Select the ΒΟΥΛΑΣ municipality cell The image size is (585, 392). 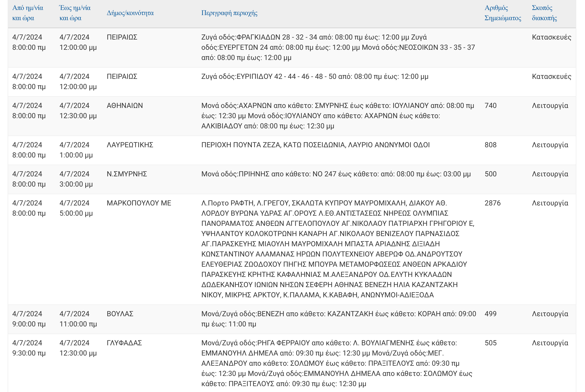120,314
